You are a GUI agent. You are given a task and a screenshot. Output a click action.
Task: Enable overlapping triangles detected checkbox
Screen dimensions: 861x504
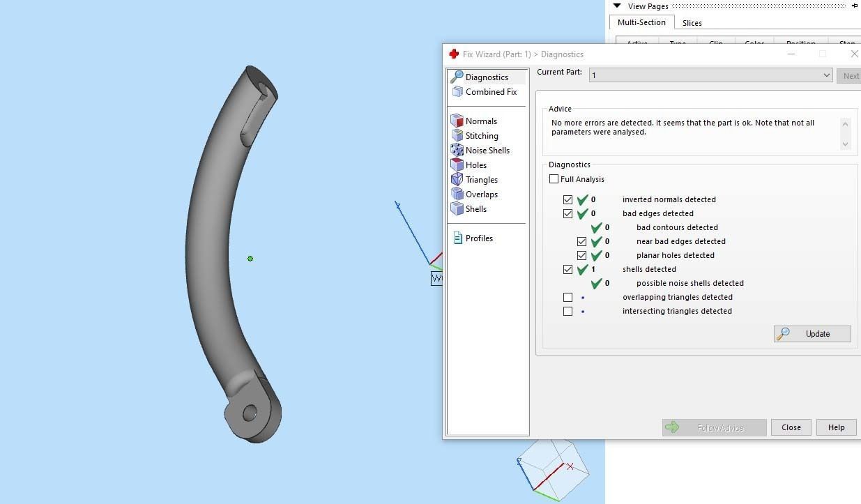(x=567, y=297)
